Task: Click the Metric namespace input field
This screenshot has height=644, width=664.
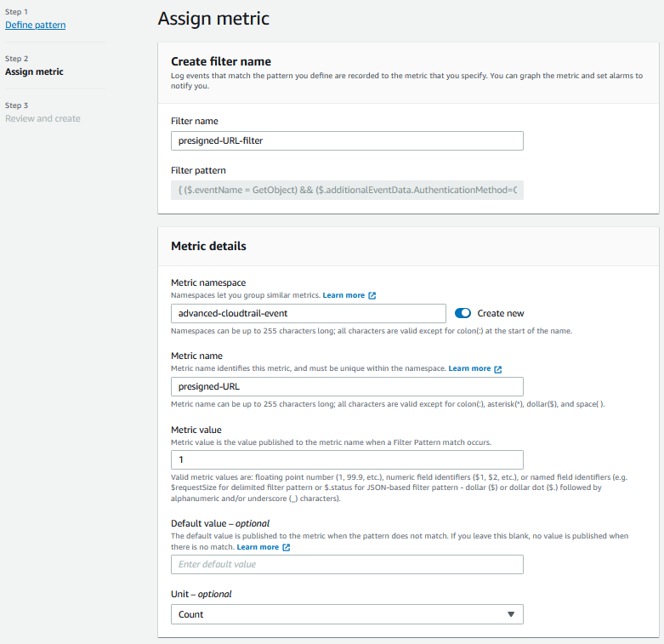Action: 309,314
